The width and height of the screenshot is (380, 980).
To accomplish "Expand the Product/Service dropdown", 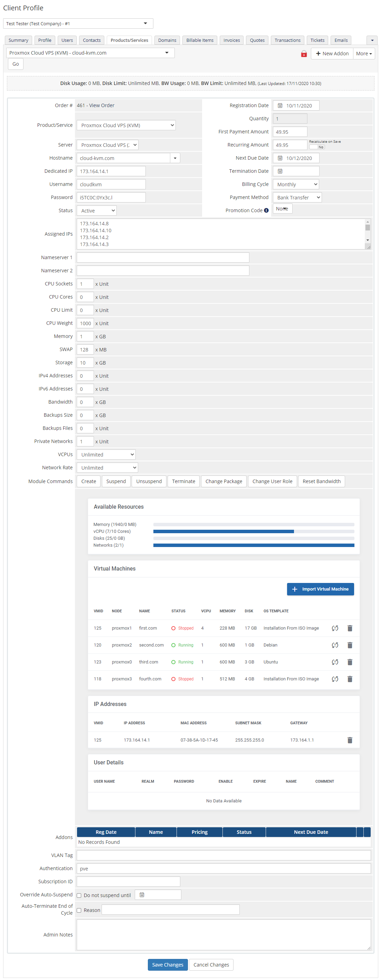I will click(126, 125).
